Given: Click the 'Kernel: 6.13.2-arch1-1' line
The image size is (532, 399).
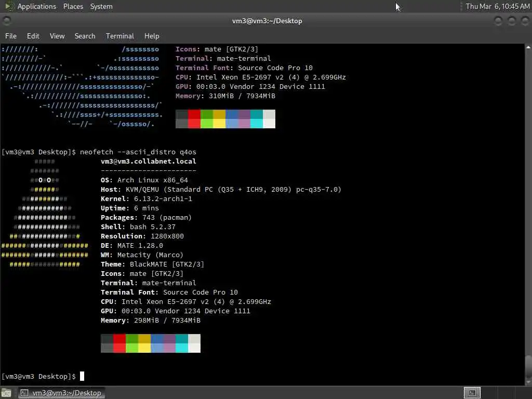Looking at the screenshot, I should click(x=146, y=199).
